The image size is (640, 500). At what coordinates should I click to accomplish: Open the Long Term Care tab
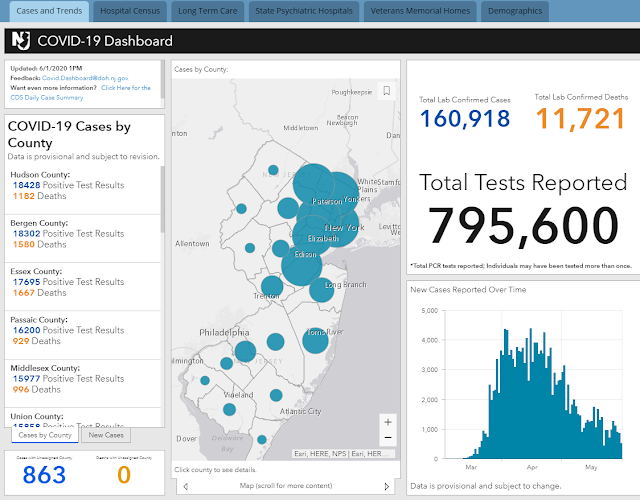tap(207, 11)
